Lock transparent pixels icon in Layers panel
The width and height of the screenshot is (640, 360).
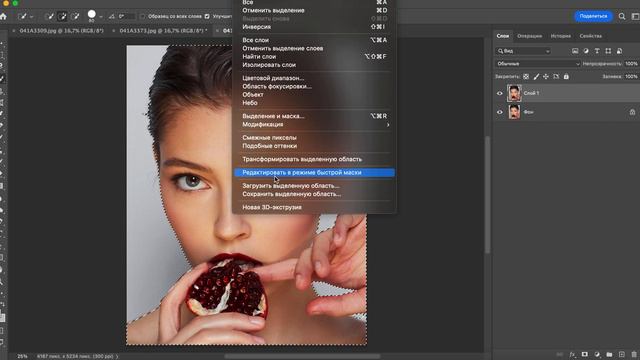526,76
